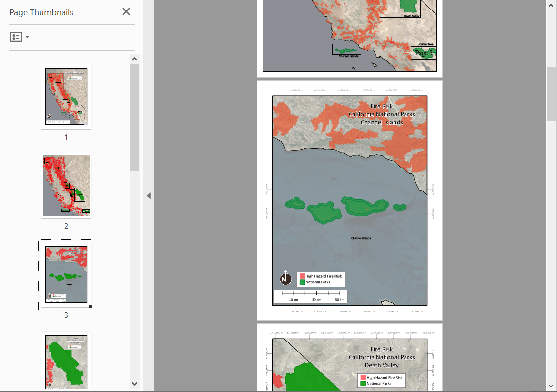Screen dimensions: 557x392
Task: Click the "30 km" scale bar label
Action: (316, 300)
